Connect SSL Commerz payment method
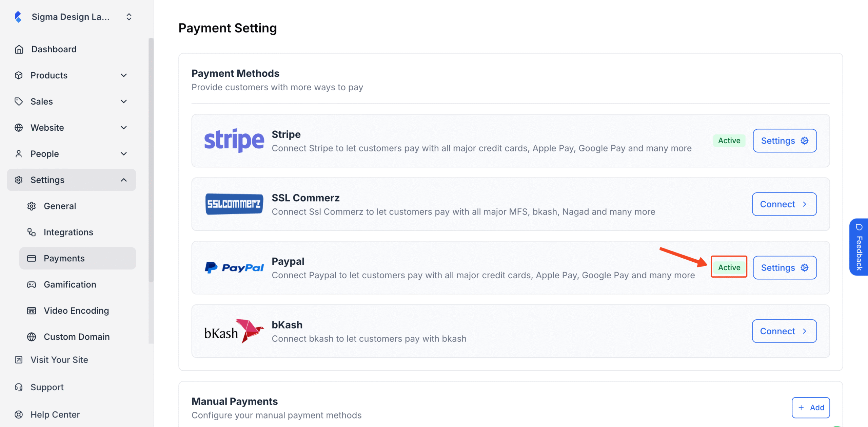 [784, 204]
